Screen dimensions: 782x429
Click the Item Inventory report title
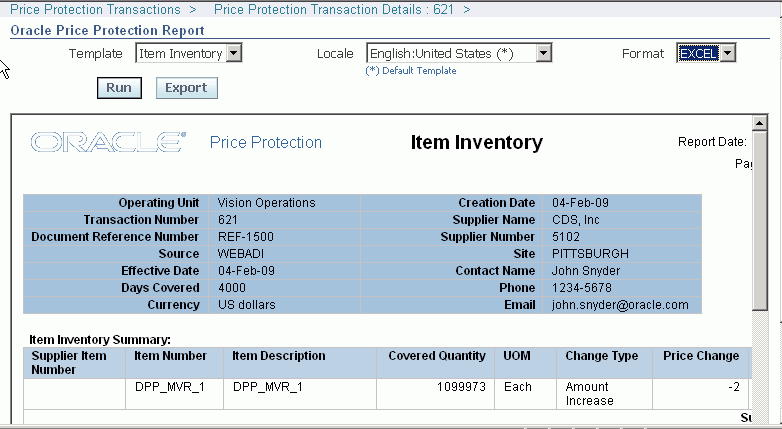[x=476, y=143]
